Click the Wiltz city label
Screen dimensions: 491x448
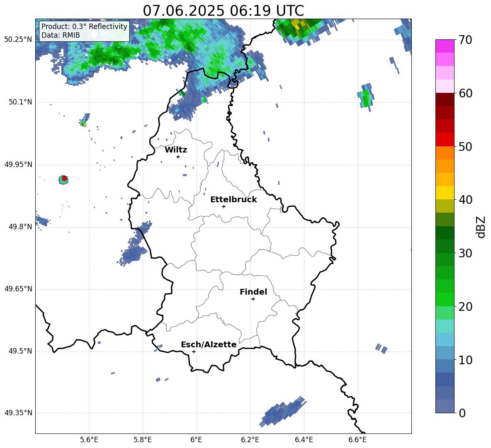pos(176,150)
